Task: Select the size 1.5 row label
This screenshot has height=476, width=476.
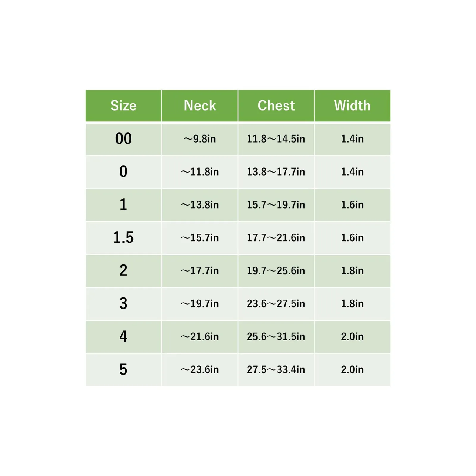Action: click(x=123, y=238)
